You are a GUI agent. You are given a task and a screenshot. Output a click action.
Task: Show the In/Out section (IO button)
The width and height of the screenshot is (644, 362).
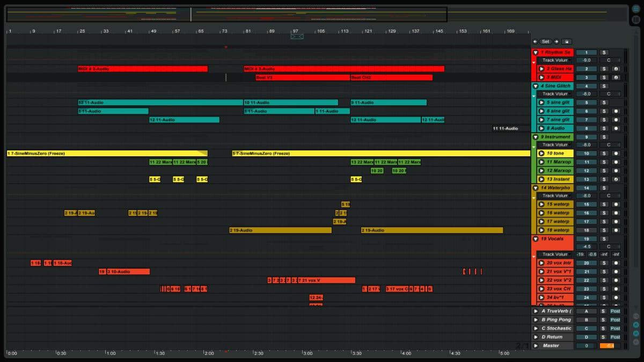(x=636, y=316)
